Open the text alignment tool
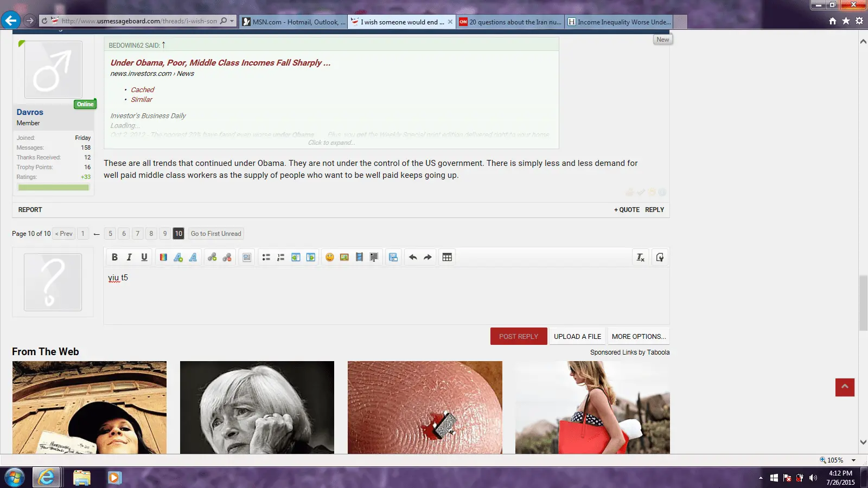This screenshot has width=868, height=488. click(247, 257)
